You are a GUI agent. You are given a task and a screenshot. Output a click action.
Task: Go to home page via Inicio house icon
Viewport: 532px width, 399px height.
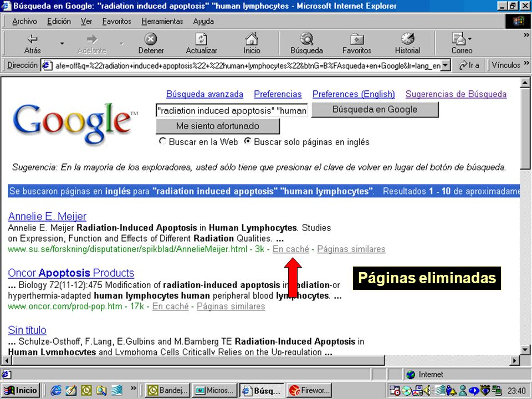(252, 39)
